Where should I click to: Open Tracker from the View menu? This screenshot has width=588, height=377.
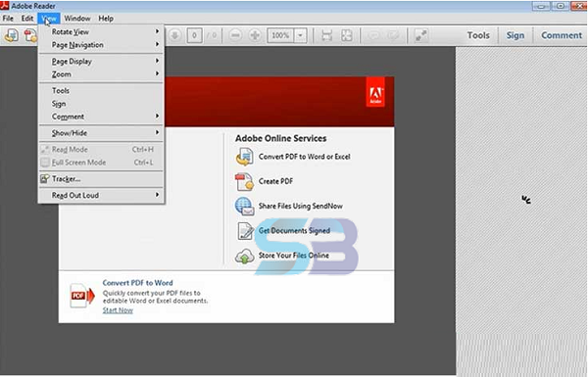101,179
